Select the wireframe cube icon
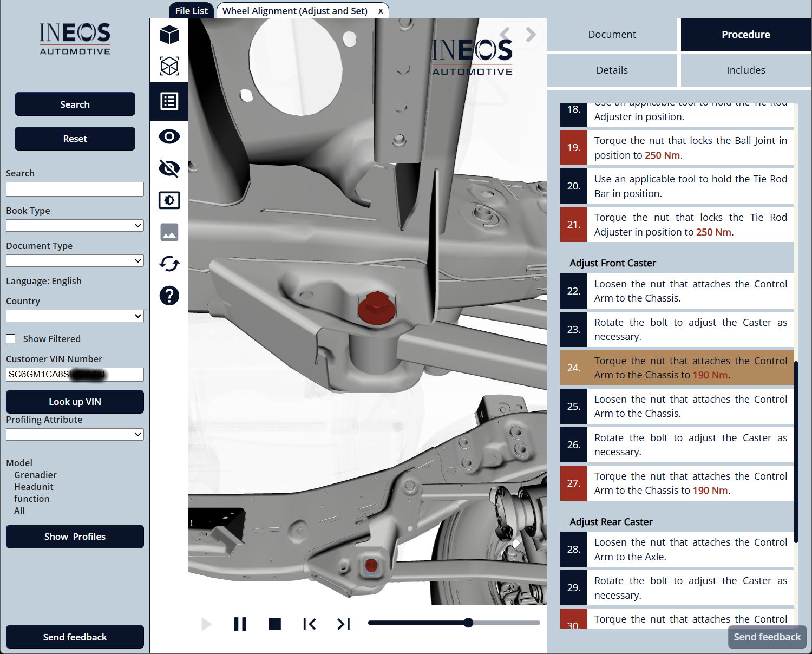This screenshot has height=654, width=812. (x=169, y=66)
